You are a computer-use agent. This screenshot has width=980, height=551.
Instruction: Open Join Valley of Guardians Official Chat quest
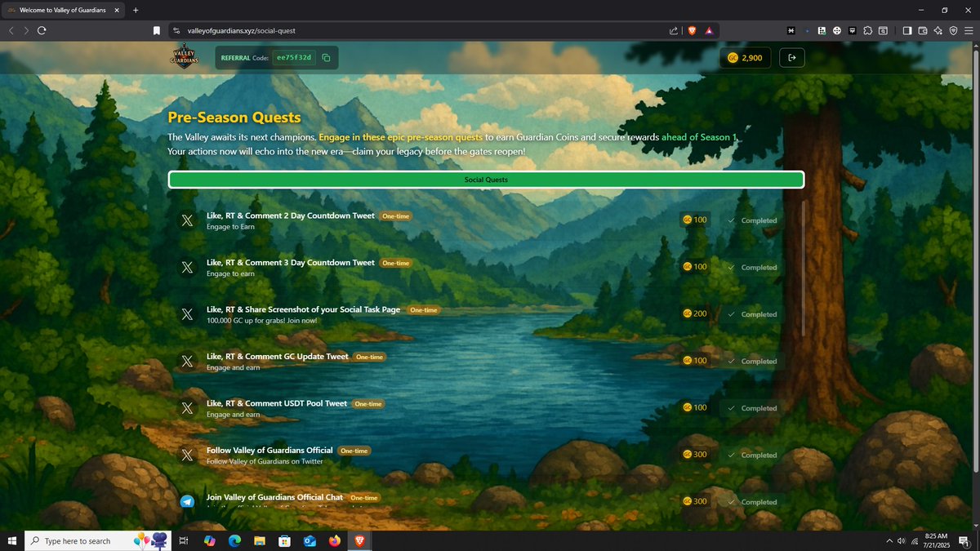pos(274,497)
